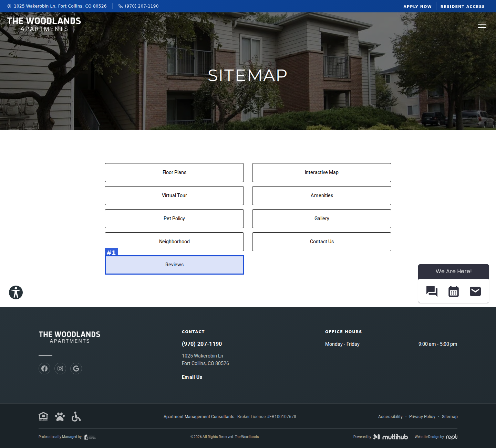Click the Email Us link
The image size is (496, 448).
click(x=192, y=377)
